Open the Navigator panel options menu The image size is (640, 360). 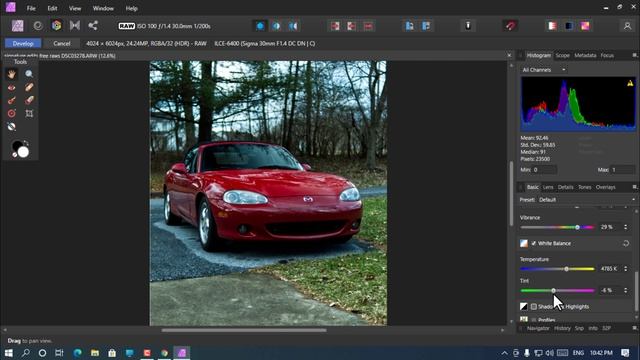tap(634, 328)
